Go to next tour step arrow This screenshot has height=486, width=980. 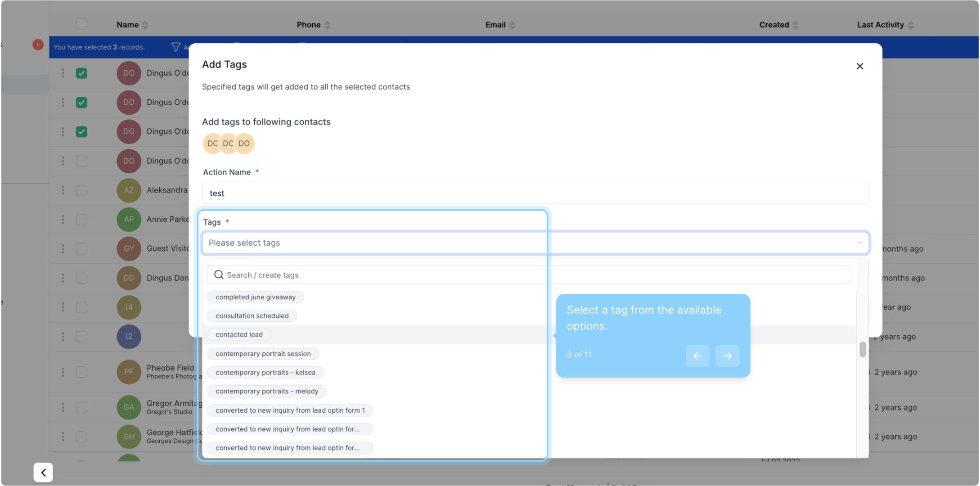727,356
